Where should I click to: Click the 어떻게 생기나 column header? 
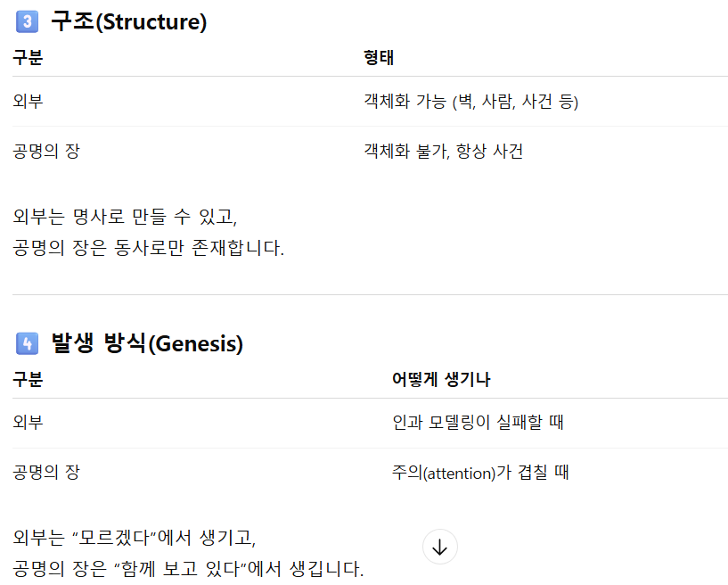pos(441,380)
